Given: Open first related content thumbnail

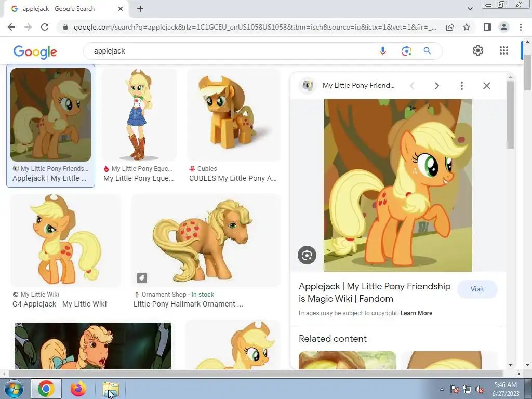Looking at the screenshot, I should [348, 361].
